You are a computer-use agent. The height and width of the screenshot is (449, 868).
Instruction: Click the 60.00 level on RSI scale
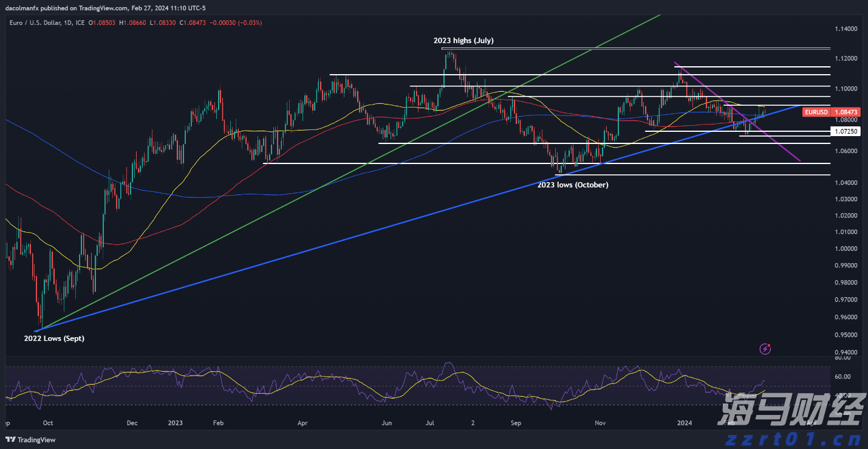pos(842,377)
